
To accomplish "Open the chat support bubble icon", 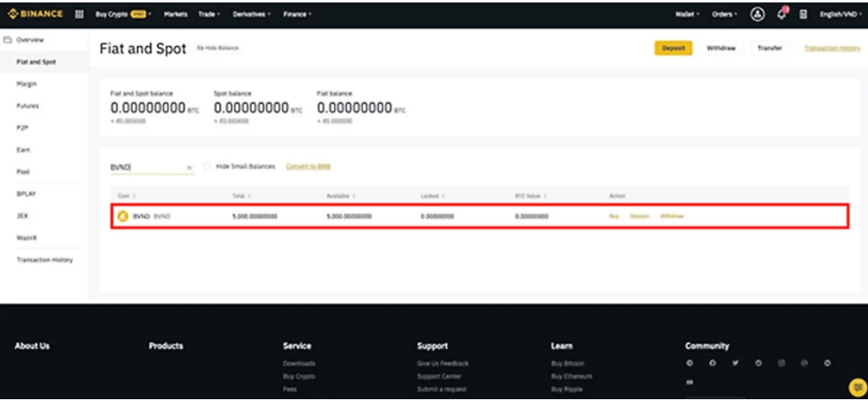I will (x=857, y=387).
